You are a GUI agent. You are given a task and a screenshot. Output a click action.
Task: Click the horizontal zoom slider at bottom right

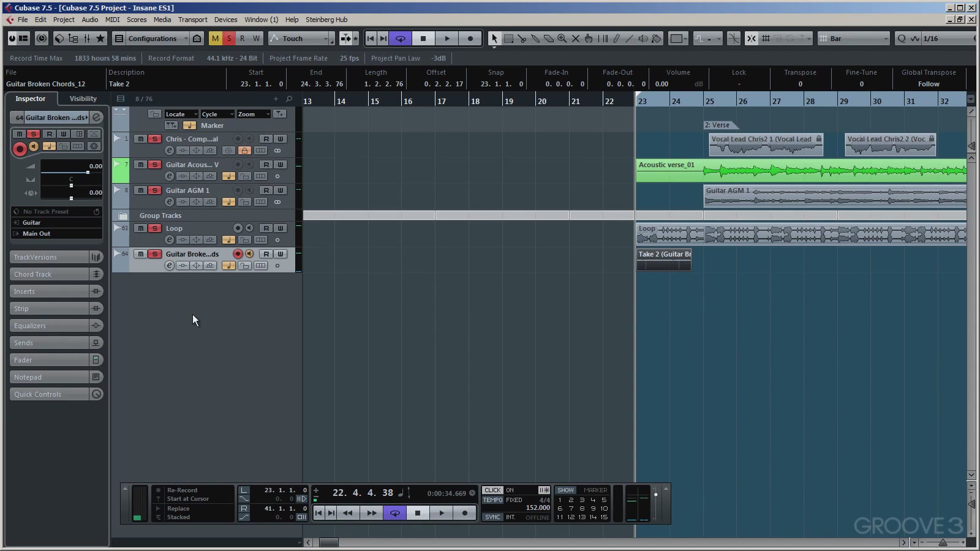tap(943, 542)
